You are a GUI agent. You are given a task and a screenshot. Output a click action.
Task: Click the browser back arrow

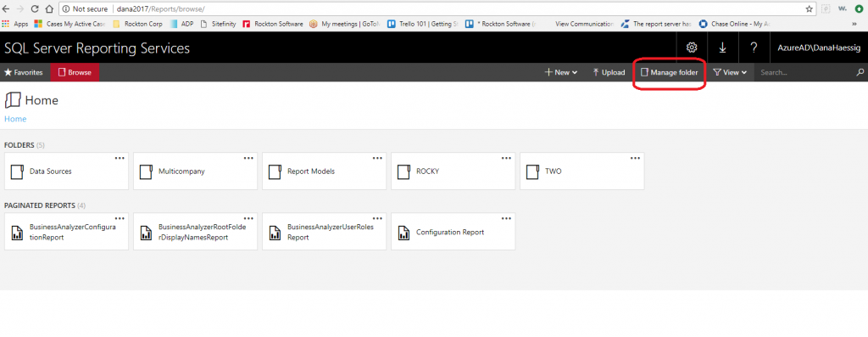pos(6,8)
